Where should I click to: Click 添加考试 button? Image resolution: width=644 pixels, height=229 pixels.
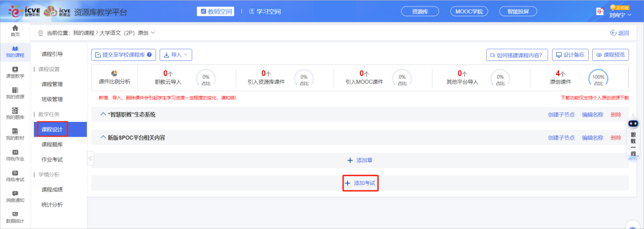360,183
